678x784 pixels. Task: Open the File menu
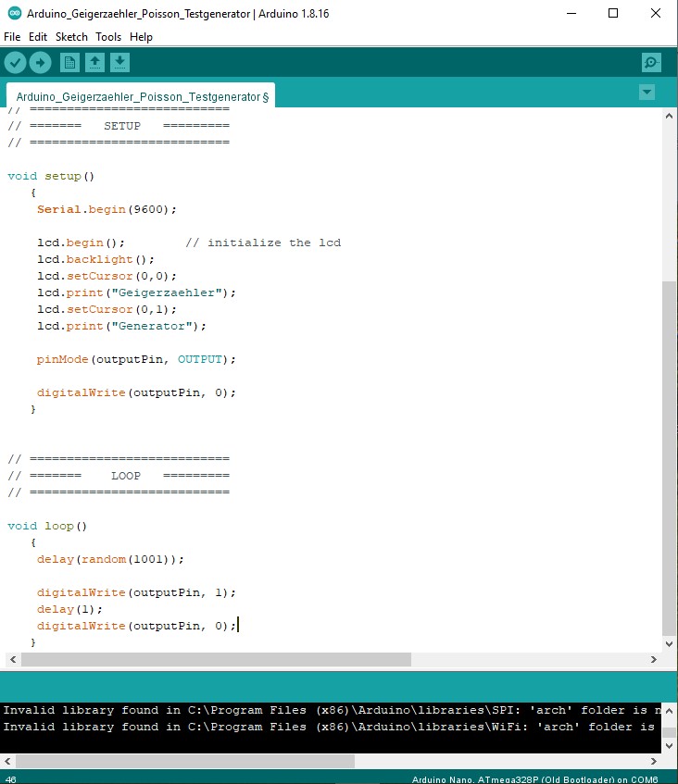[x=12, y=37]
